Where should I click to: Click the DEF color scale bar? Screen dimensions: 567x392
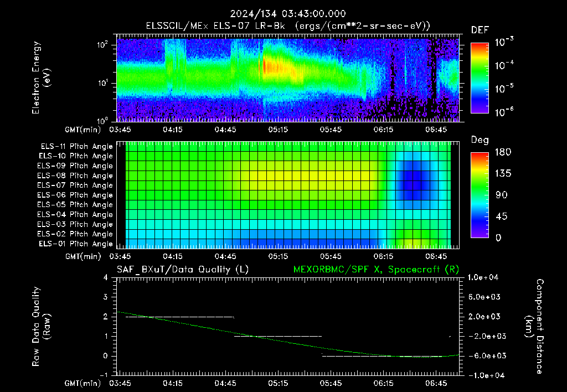pyautogui.click(x=480, y=78)
